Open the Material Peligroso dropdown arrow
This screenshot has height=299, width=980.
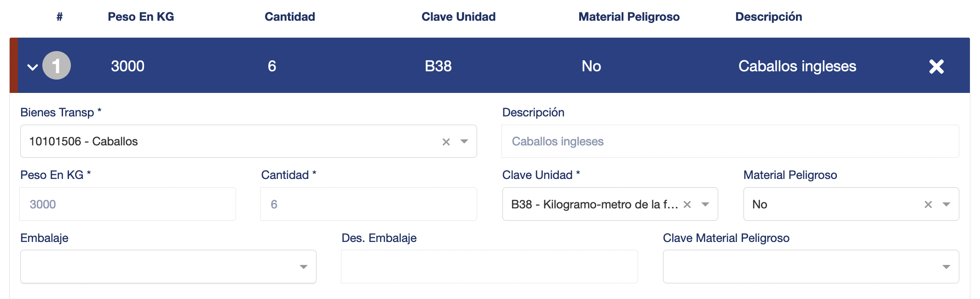pos(946,204)
